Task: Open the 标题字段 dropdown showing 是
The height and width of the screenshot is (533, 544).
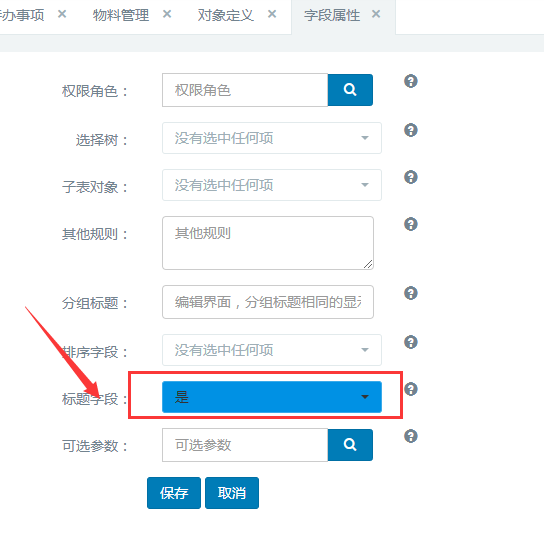Action: coord(272,397)
